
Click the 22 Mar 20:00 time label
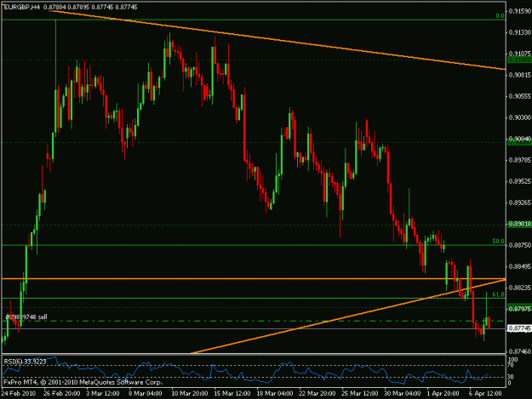(x=317, y=394)
